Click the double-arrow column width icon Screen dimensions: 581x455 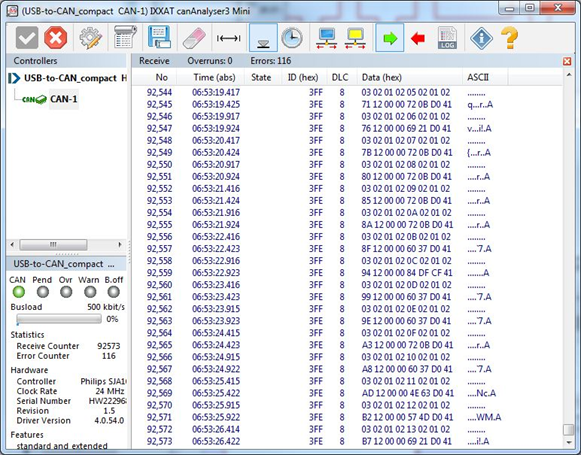click(x=229, y=38)
